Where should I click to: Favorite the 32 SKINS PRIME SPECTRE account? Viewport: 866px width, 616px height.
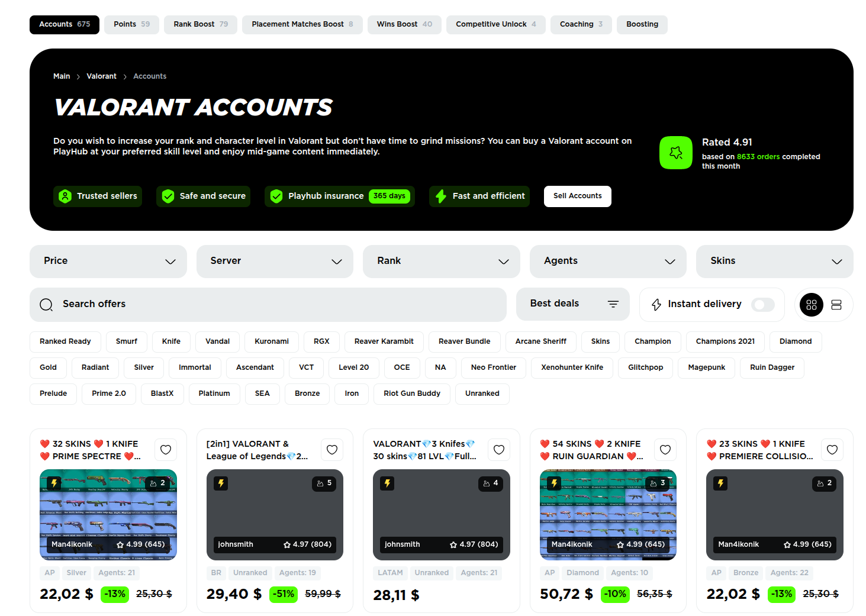(165, 449)
